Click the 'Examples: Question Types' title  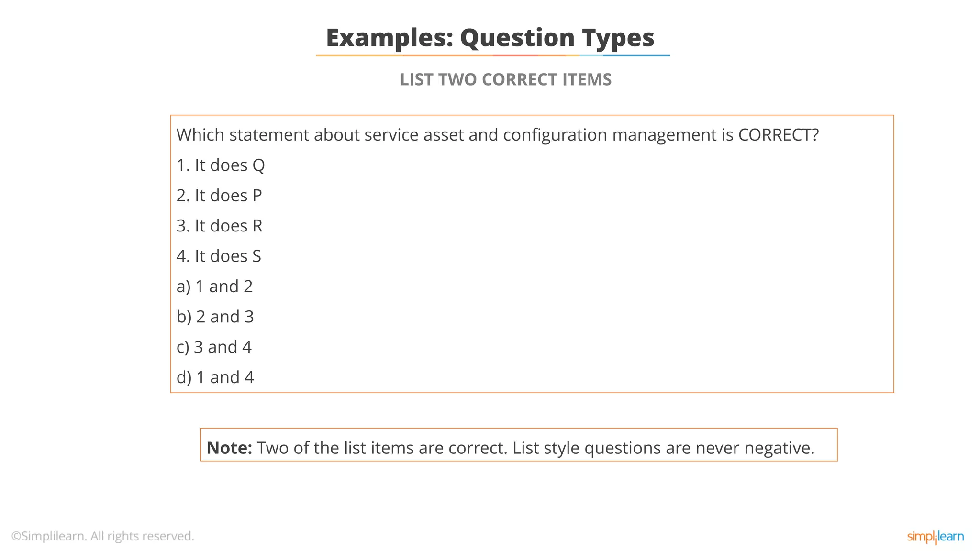point(490,38)
